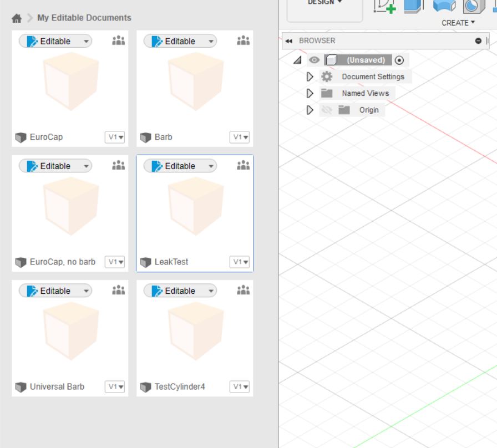Activate the (Unsaved) component radio button
The image size is (497, 448).
(x=399, y=60)
